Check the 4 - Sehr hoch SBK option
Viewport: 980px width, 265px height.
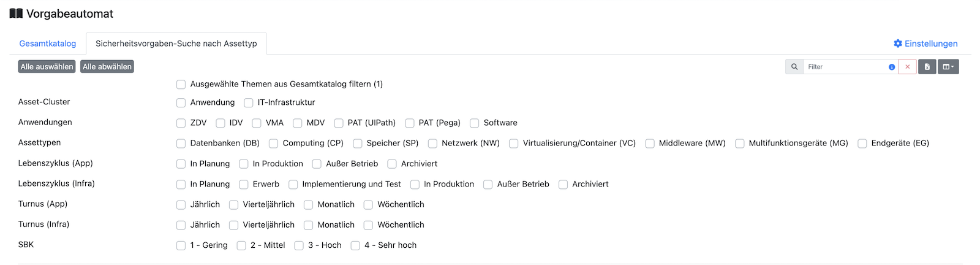click(x=355, y=245)
